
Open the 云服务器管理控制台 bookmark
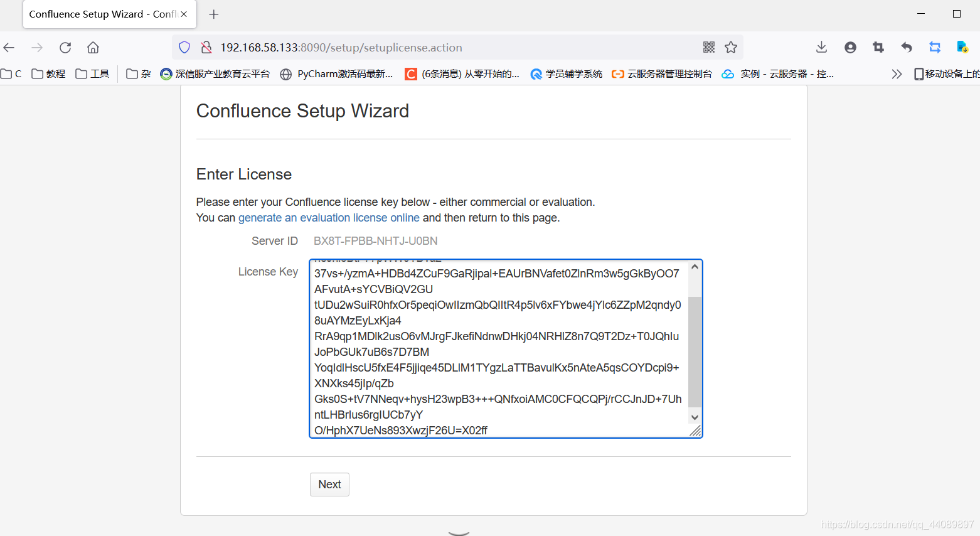tap(662, 74)
